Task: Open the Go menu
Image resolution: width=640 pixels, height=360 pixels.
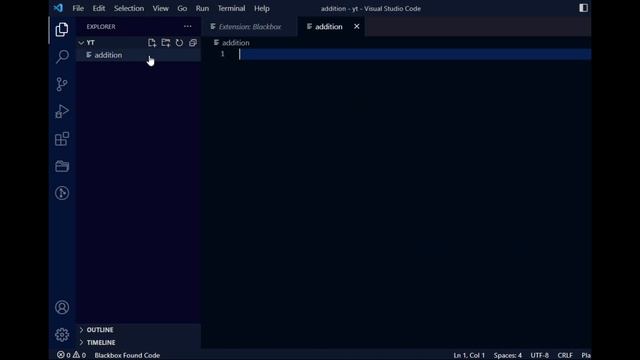Action: tap(182, 8)
